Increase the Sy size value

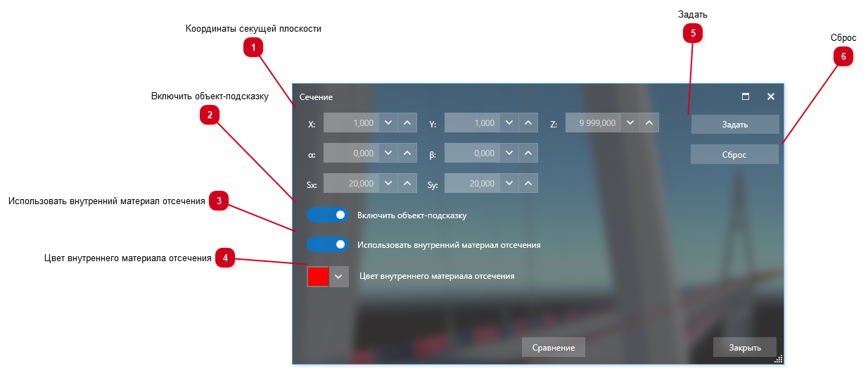point(529,184)
